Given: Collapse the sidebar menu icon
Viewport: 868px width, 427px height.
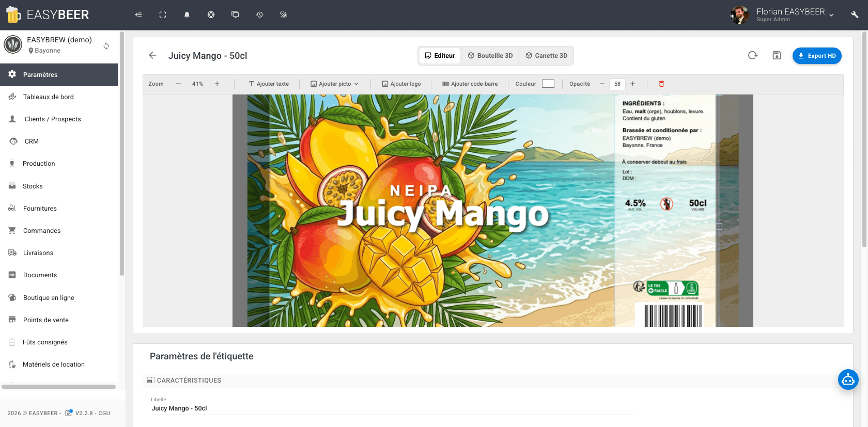Looking at the screenshot, I should click(138, 15).
